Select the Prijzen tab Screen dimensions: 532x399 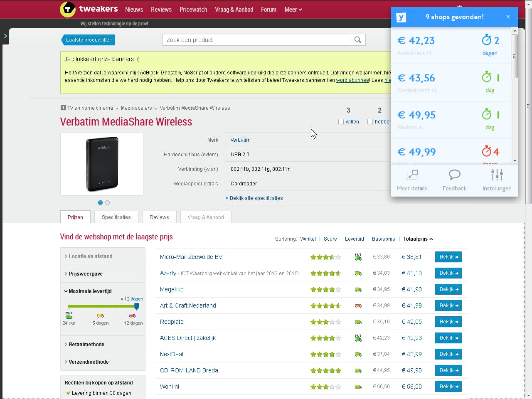75,217
